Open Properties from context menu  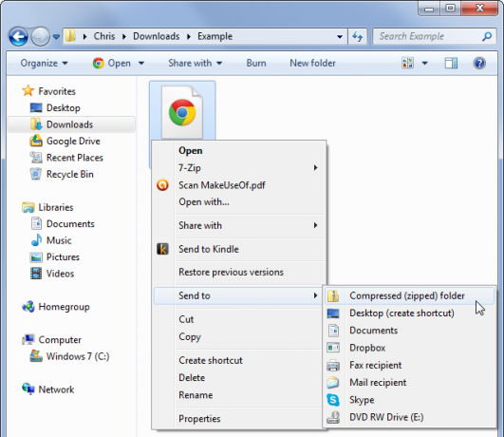[239, 418]
